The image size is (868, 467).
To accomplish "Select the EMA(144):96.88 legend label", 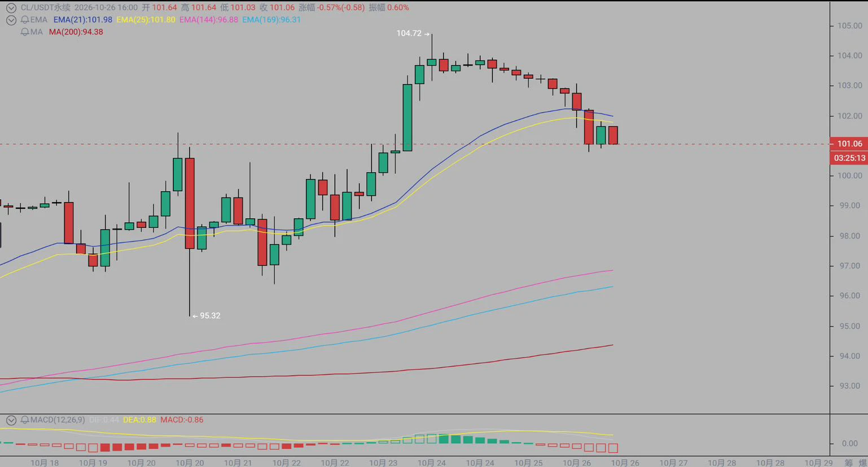I will [209, 20].
